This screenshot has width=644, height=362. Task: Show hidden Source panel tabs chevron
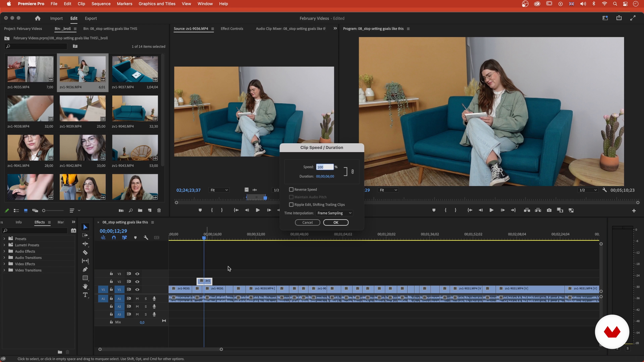click(x=335, y=28)
